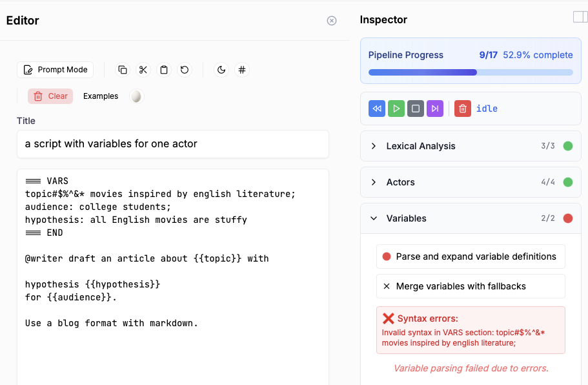Select 'Parse and expand variable definitions' step
The width and height of the screenshot is (588, 385).
(471, 256)
